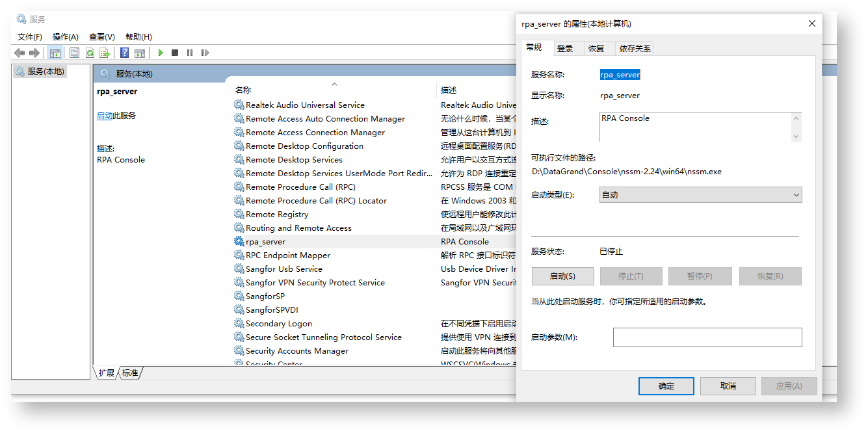Viewport: 868px width, 433px height.
Task: Click the 启动(S) button
Action: pos(562,276)
